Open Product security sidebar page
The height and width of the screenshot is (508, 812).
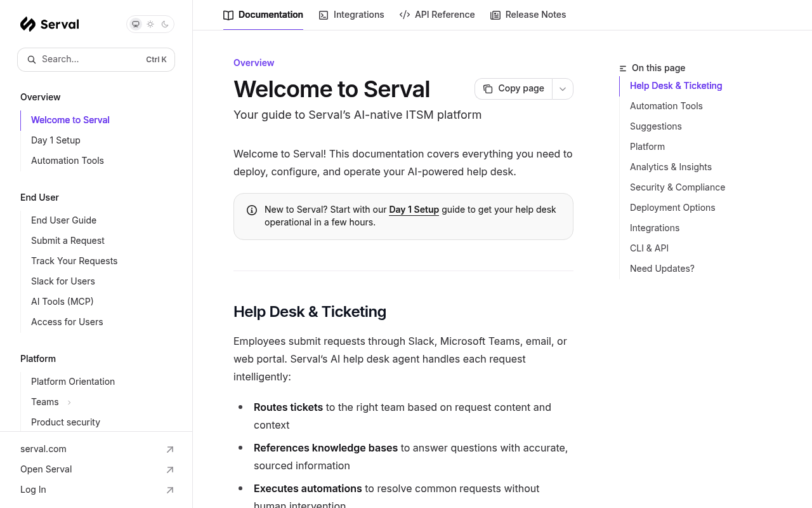point(65,422)
